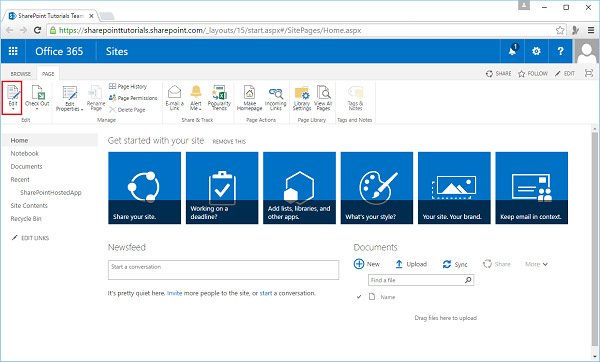
Task: Open the Chrome menu hamburger icon
Action: (591, 30)
